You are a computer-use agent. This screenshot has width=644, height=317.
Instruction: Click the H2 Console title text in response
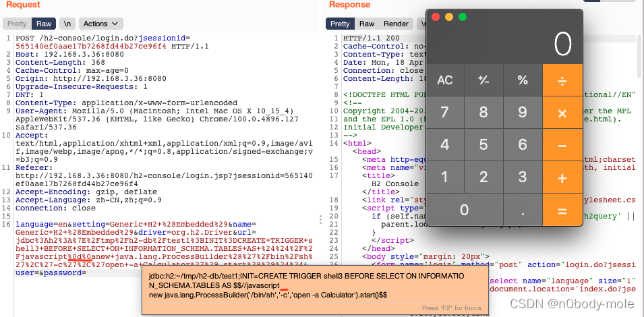coord(394,183)
